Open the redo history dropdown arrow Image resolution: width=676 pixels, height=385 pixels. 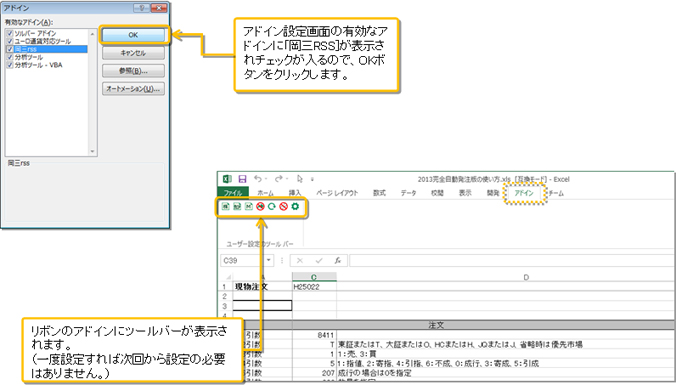click(x=286, y=179)
